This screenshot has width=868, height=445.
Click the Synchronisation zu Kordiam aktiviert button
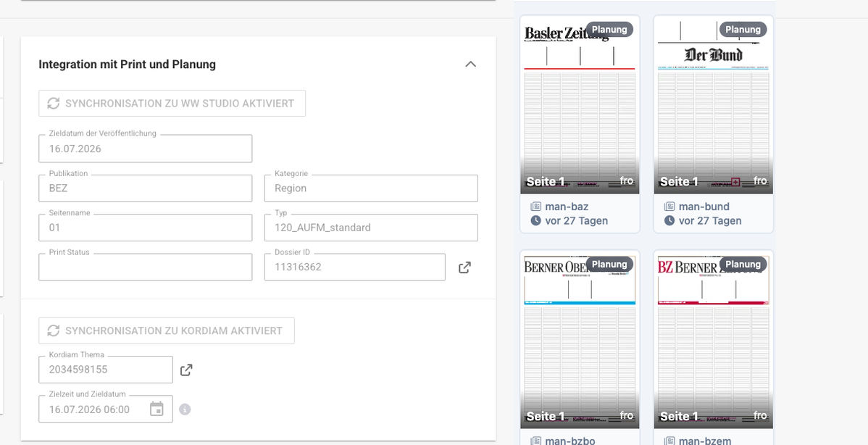pyautogui.click(x=167, y=330)
